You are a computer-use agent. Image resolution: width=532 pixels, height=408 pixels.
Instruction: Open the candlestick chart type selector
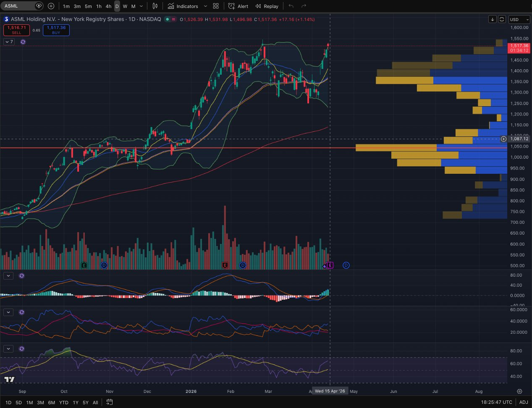tap(155, 6)
